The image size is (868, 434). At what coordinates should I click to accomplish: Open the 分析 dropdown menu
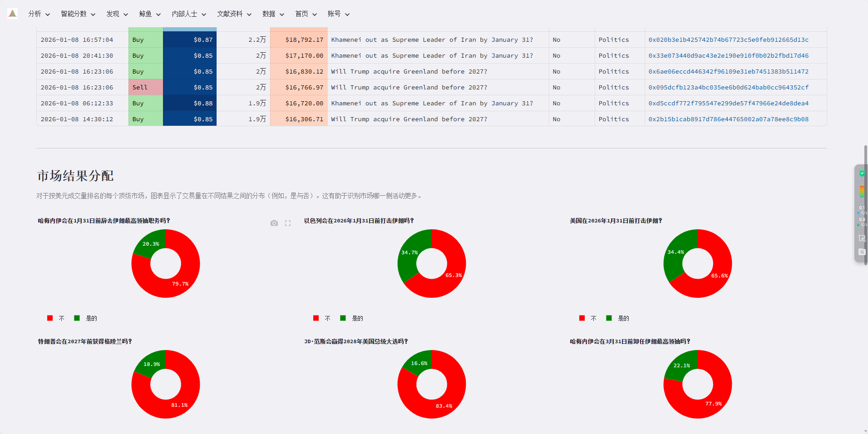[x=39, y=14]
